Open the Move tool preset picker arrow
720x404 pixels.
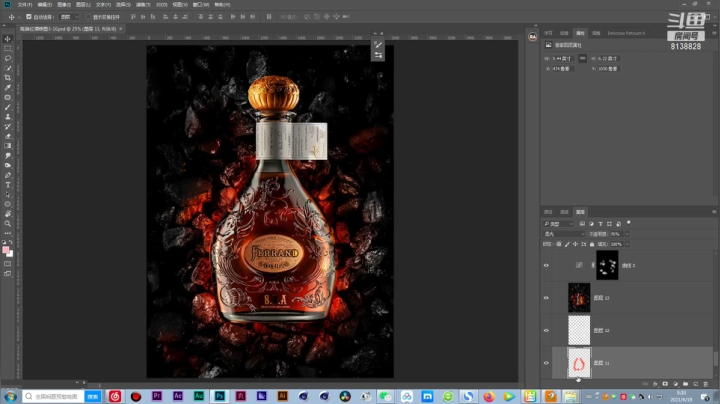point(18,17)
